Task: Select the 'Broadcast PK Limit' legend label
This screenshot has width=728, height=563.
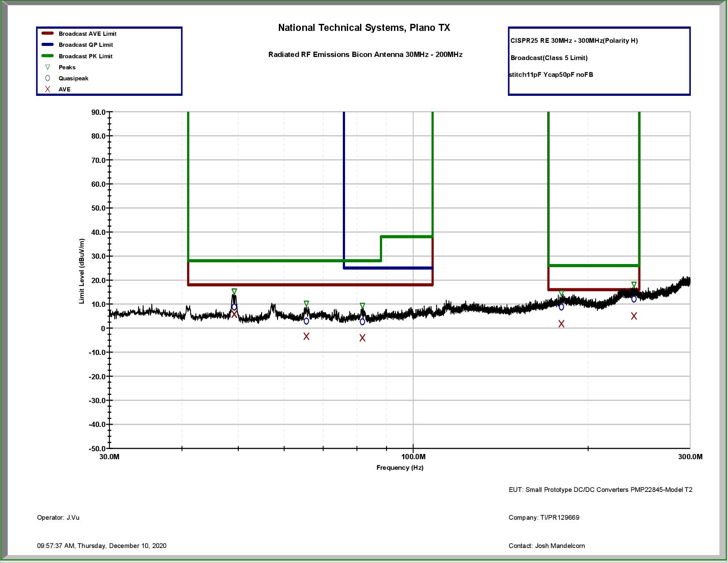Action: [x=86, y=56]
